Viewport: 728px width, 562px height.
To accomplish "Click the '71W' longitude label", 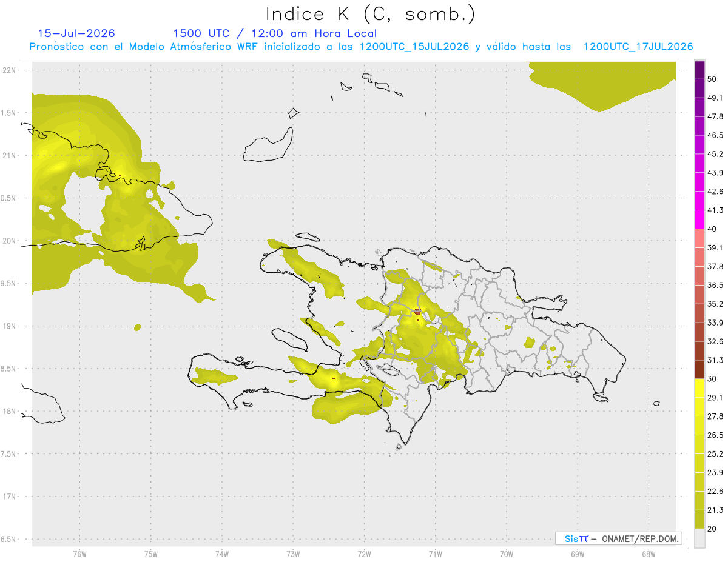I will click(435, 554).
